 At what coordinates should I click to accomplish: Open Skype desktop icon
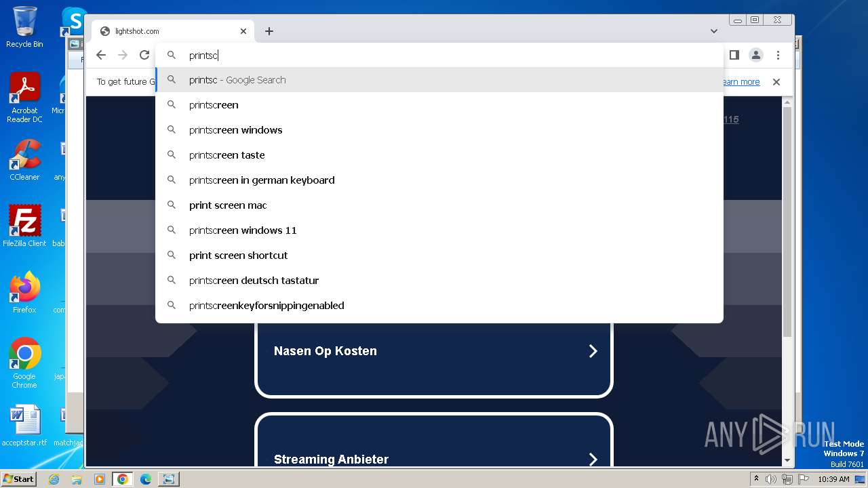click(x=73, y=20)
